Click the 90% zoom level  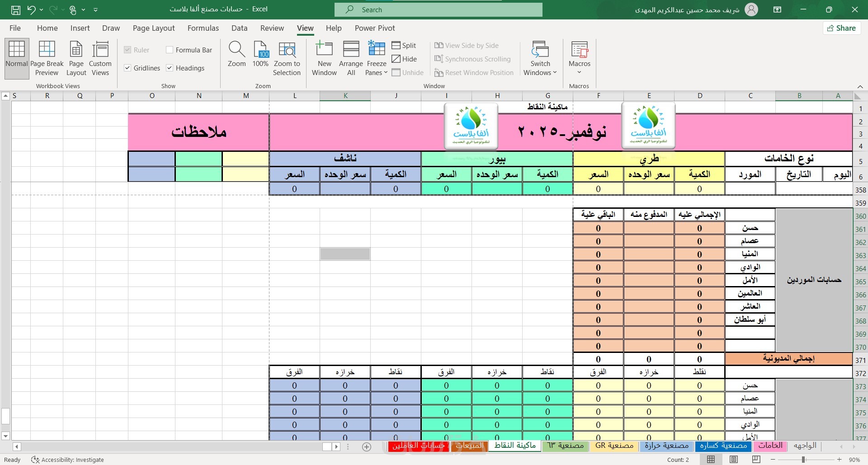pos(854,460)
